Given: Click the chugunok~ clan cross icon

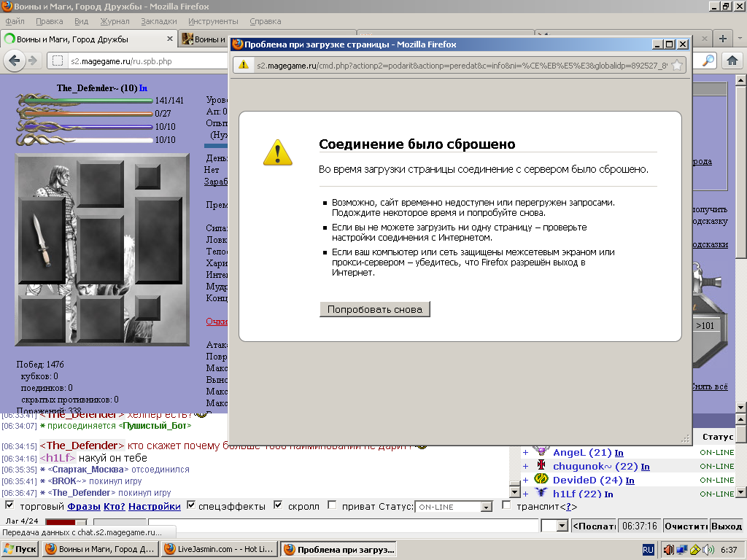Looking at the screenshot, I should [541, 464].
